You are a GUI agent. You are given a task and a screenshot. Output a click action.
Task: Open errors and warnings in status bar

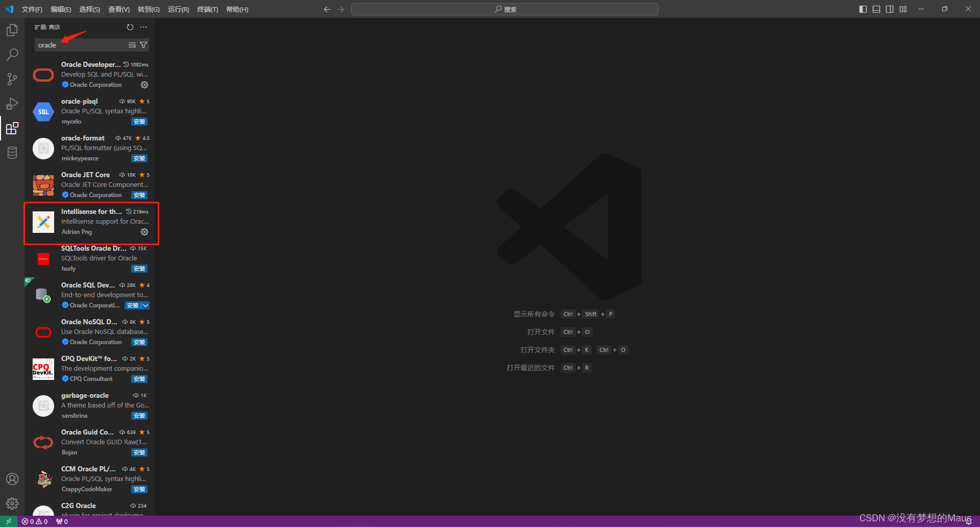(35, 521)
